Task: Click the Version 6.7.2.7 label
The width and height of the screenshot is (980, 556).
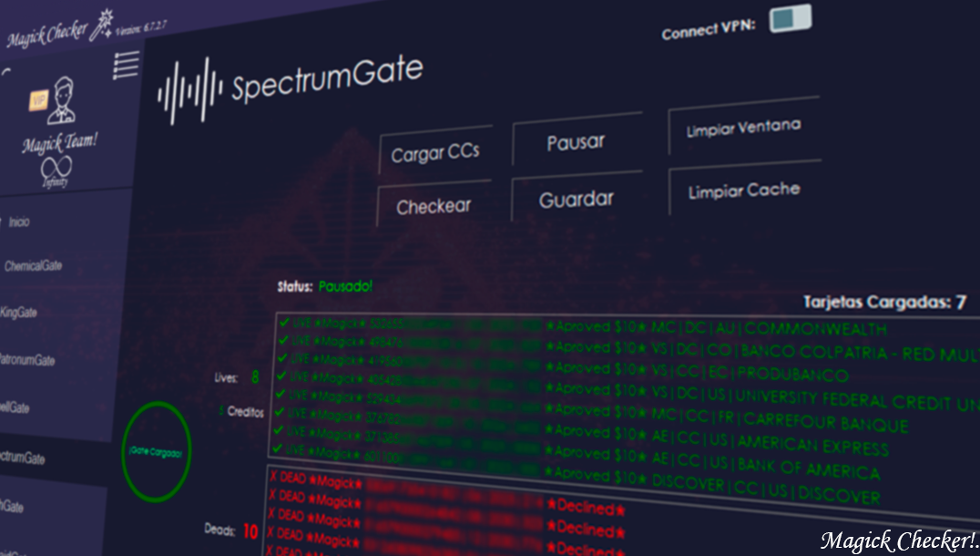Action: click(x=141, y=27)
